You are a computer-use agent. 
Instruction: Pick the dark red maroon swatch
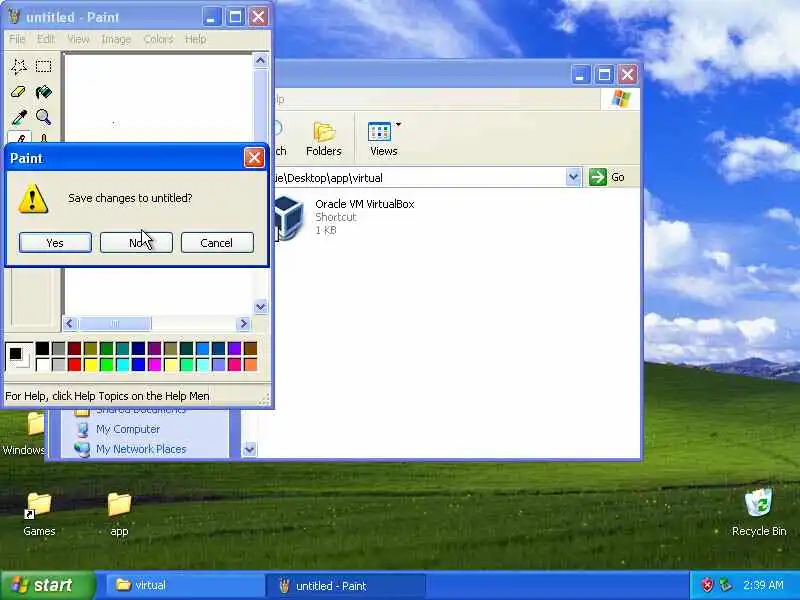(74, 348)
